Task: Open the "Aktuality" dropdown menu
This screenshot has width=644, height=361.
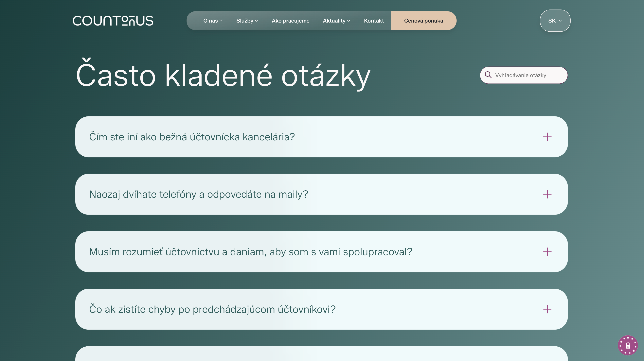Action: (x=336, y=21)
